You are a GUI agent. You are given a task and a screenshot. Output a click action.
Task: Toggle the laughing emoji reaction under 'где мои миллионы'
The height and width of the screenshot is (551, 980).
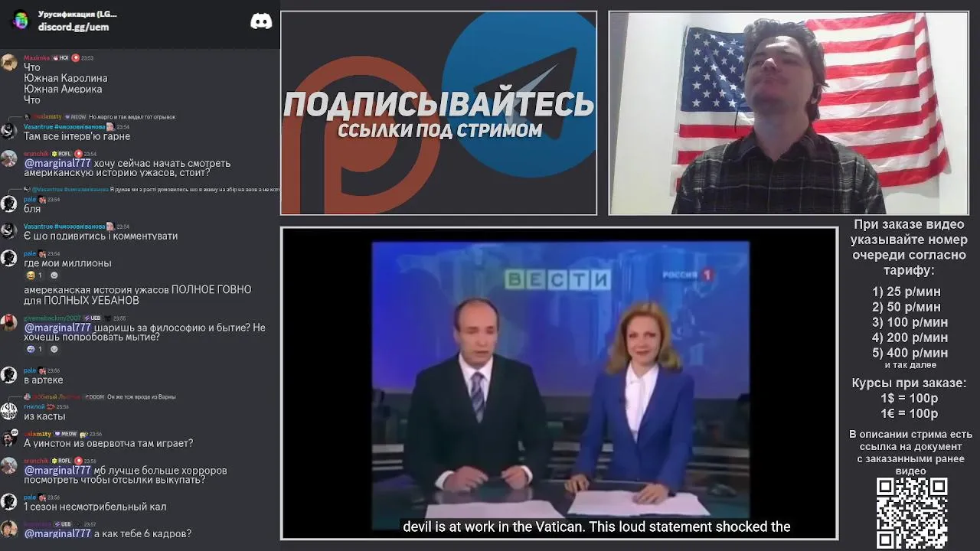tap(34, 275)
